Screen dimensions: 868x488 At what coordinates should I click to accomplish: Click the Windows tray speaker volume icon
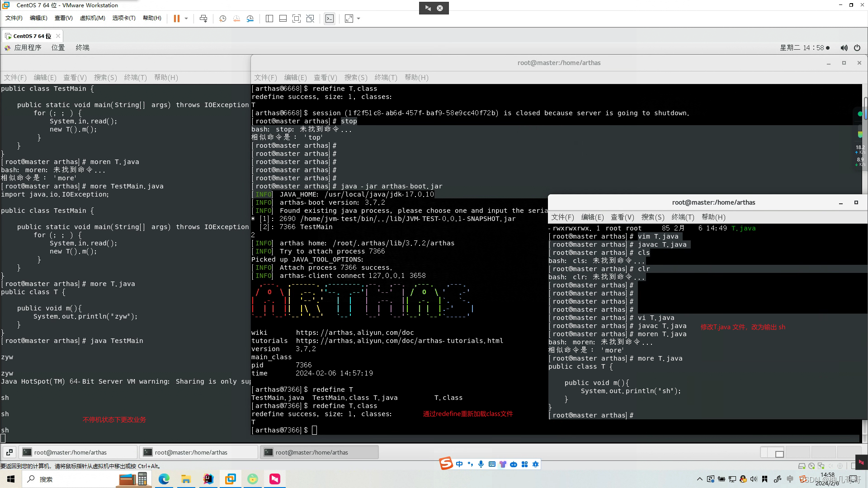click(754, 479)
